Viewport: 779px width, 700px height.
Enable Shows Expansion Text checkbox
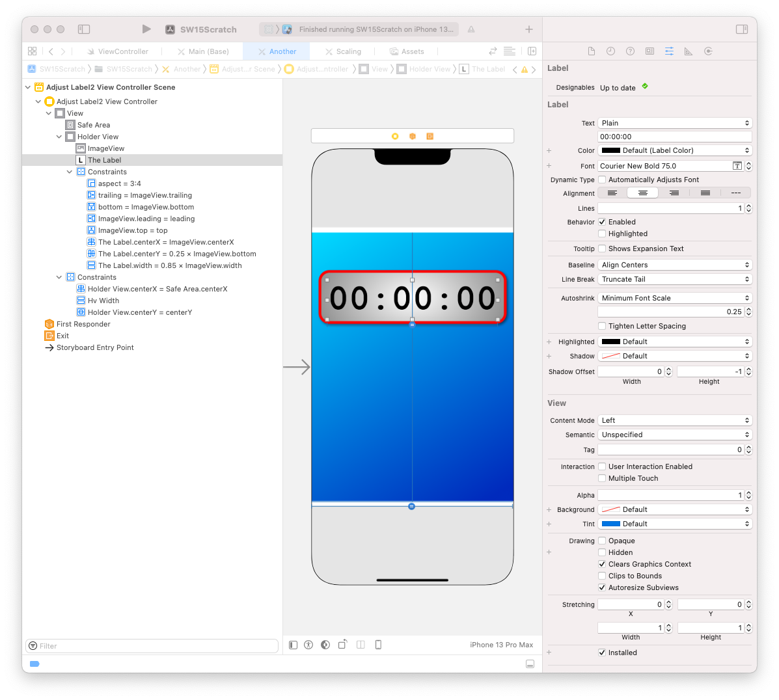(x=602, y=249)
